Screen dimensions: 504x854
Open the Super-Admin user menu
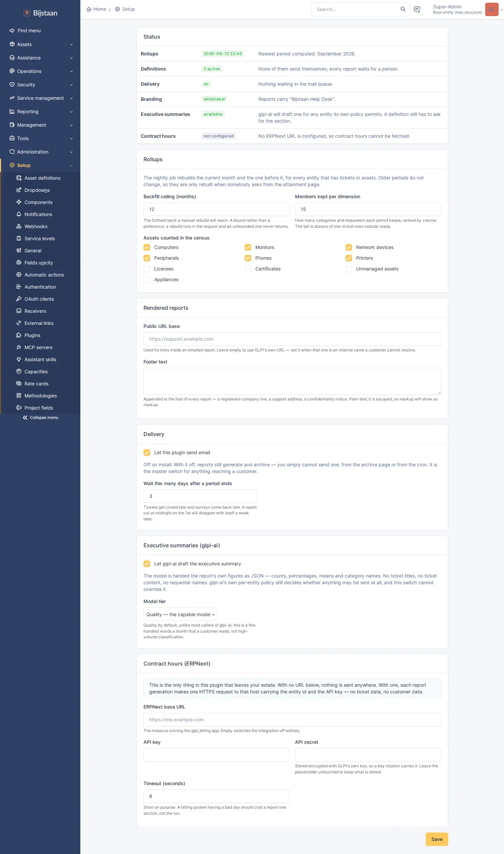[x=467, y=9]
